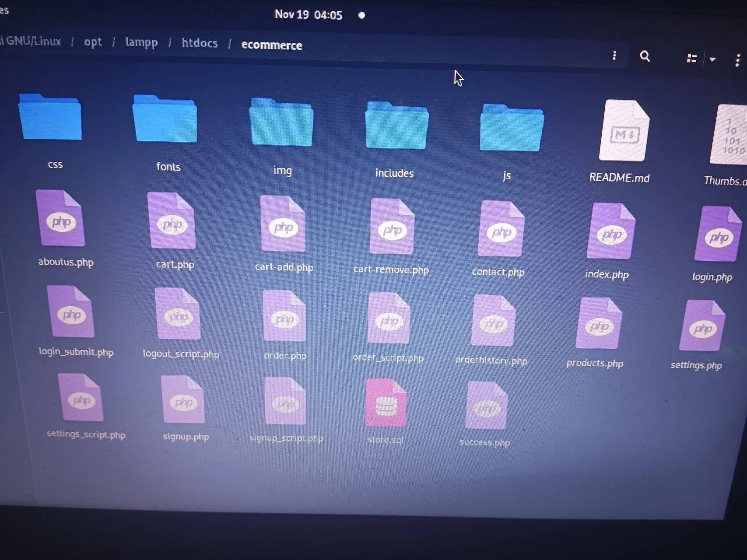Viewport: 747px width, 560px height.
Task: Select the success.php file icon
Action: pyautogui.click(x=487, y=406)
